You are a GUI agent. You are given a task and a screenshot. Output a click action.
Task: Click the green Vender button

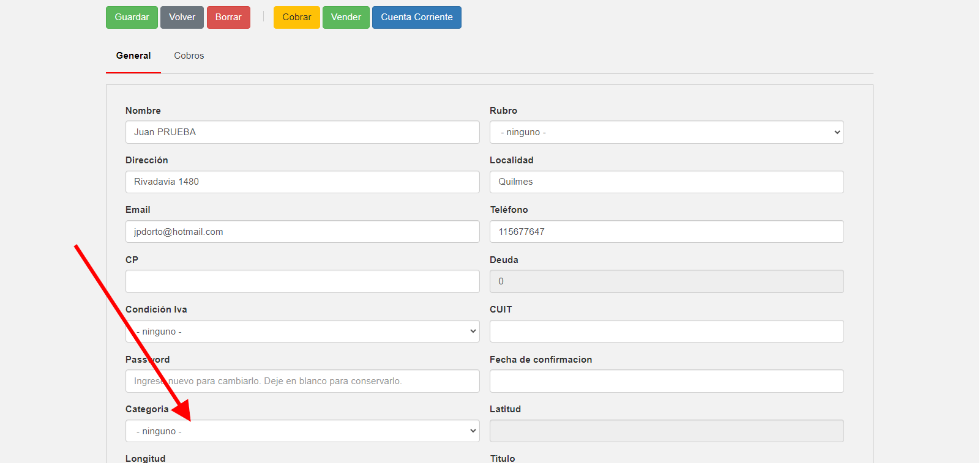346,17
